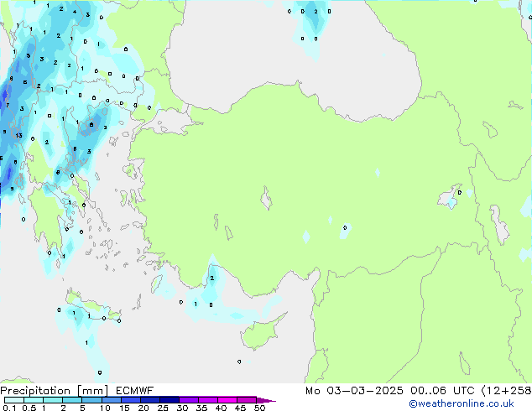Click the legend scale label '35'

[201, 408]
